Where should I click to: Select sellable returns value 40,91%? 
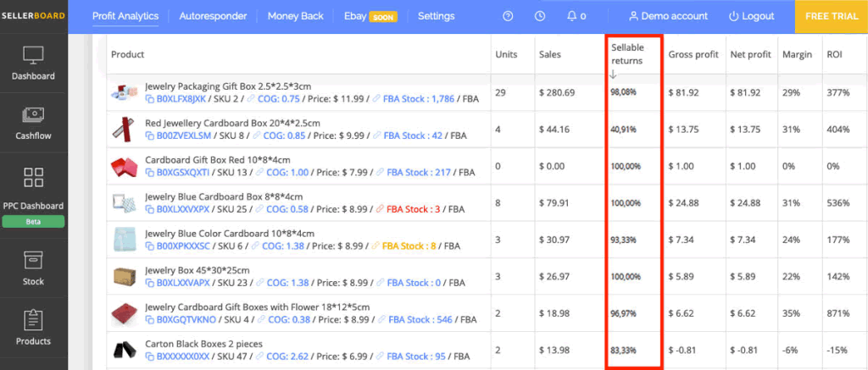[x=623, y=130]
